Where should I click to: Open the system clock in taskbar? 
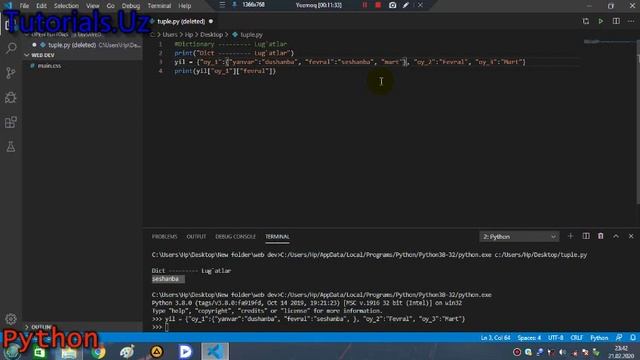(621, 352)
